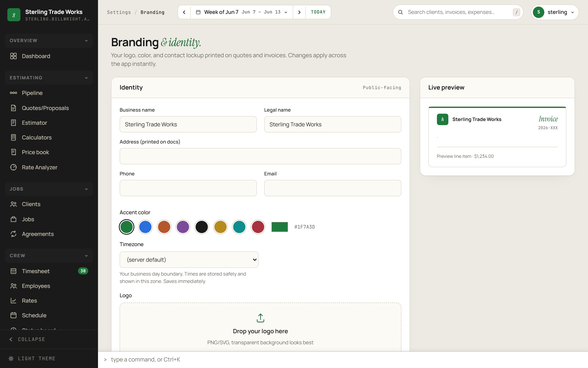
Task: Click the Schedule calendar icon
Action: [13, 315]
